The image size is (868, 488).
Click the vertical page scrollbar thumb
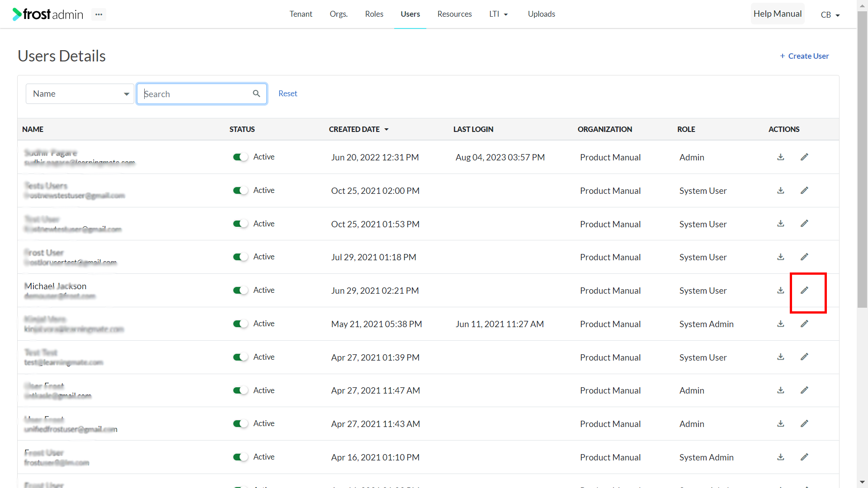point(863,160)
